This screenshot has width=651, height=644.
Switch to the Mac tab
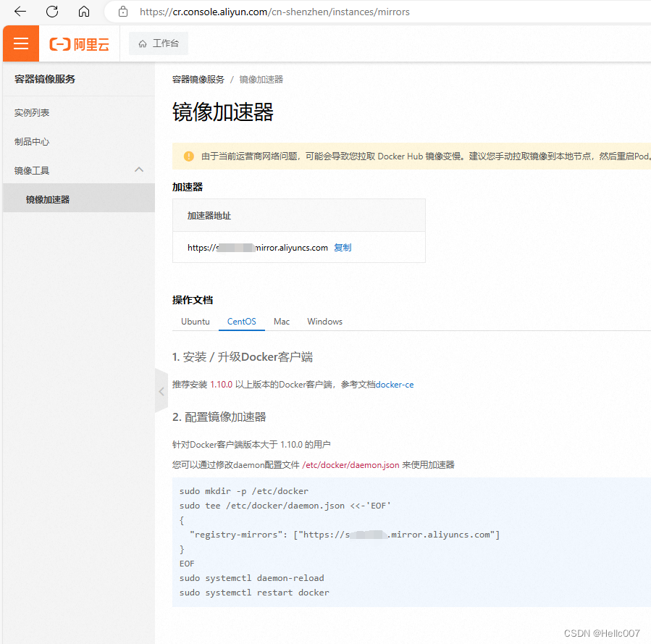282,322
